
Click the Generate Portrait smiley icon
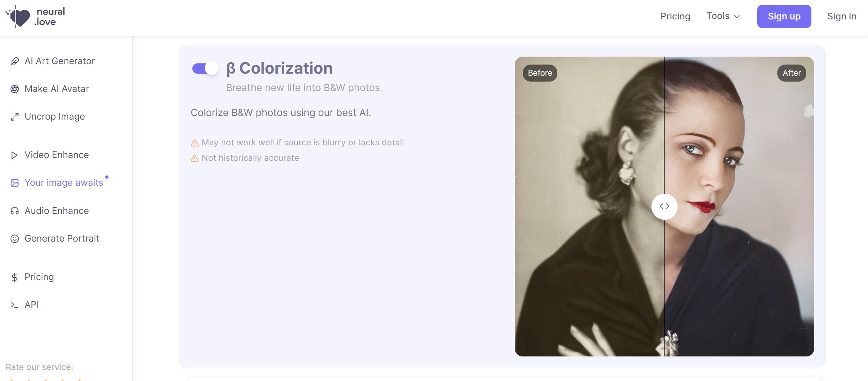pyautogui.click(x=15, y=239)
